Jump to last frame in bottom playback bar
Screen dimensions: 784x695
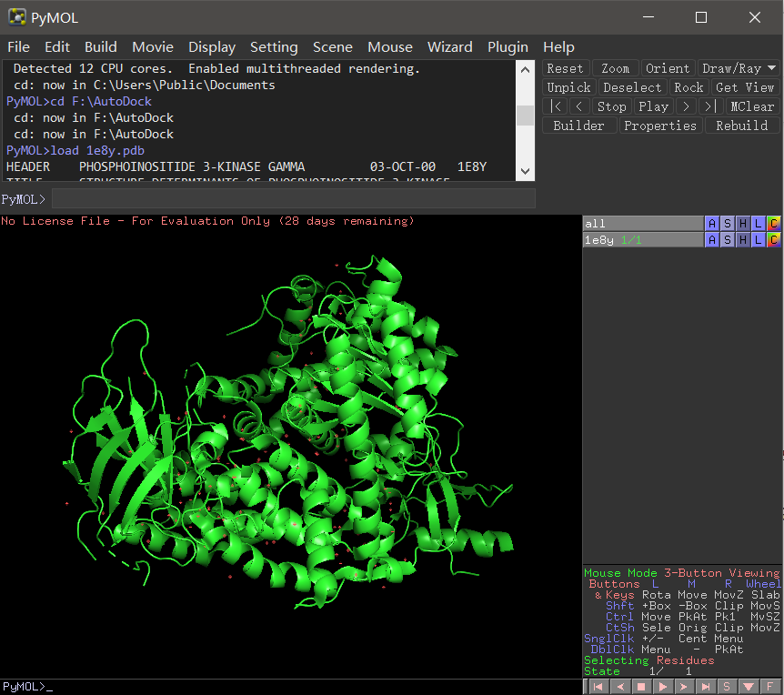706,687
